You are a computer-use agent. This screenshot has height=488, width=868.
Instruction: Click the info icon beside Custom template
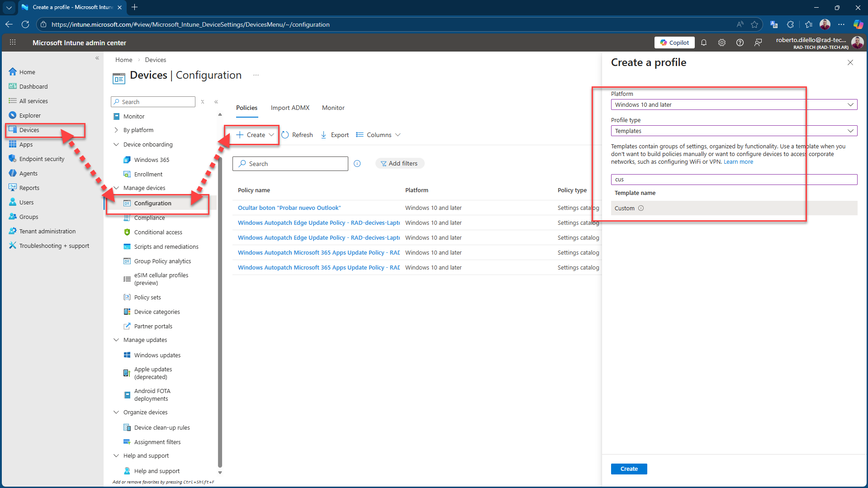tap(641, 208)
